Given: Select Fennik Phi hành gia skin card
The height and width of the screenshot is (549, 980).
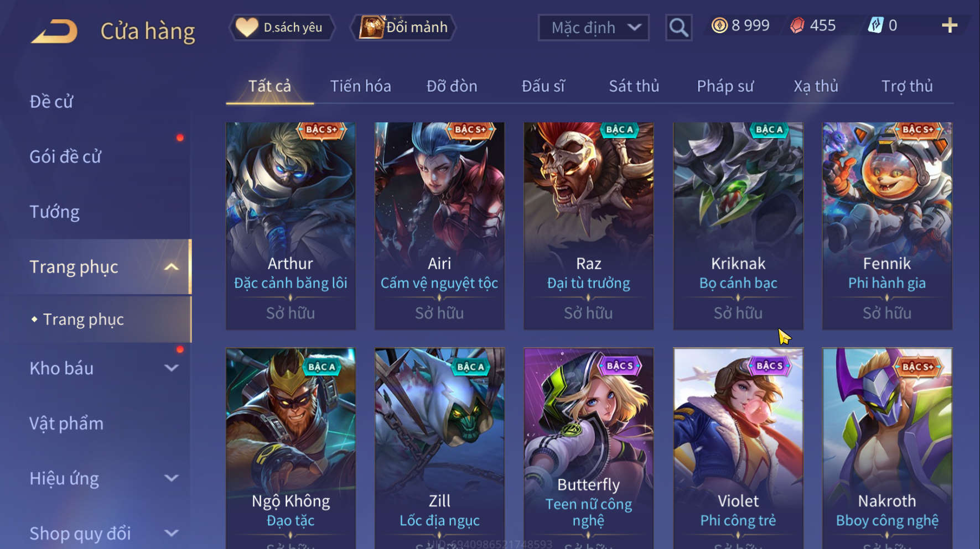Looking at the screenshot, I should [887, 226].
